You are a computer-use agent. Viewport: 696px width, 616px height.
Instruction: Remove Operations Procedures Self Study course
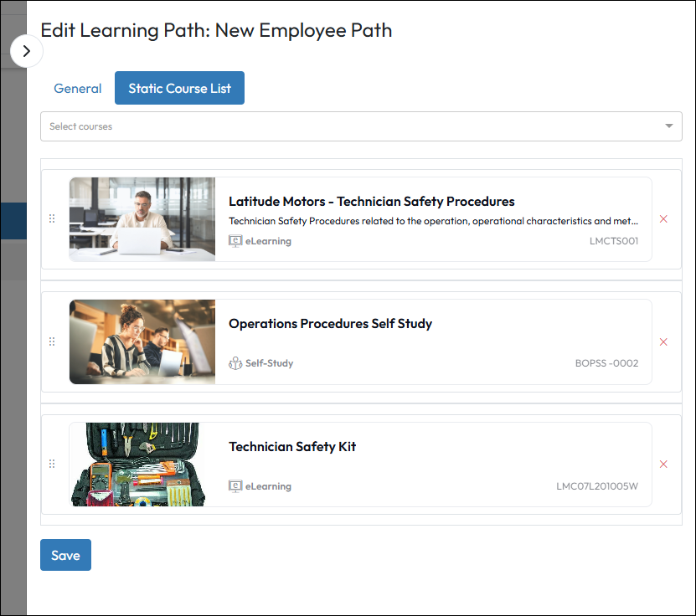[x=663, y=341]
